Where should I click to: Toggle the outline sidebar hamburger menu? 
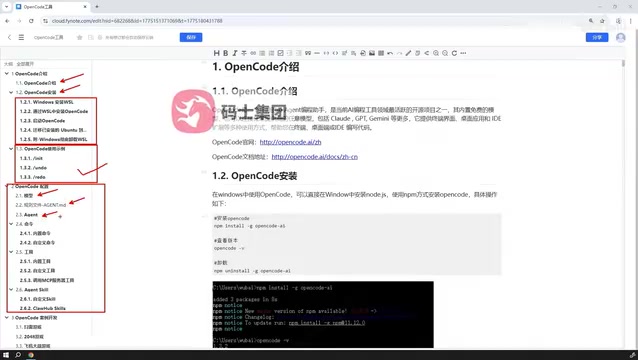[21, 37]
